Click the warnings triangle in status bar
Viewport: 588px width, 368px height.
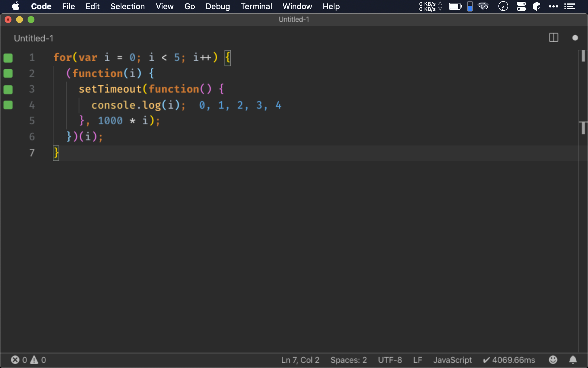pyautogui.click(x=34, y=360)
